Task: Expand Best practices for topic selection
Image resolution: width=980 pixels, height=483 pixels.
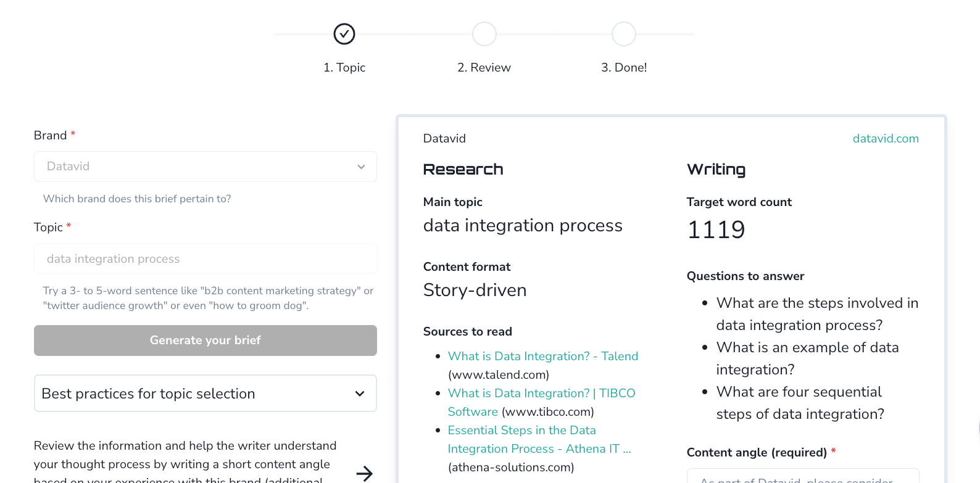Action: pyautogui.click(x=206, y=394)
